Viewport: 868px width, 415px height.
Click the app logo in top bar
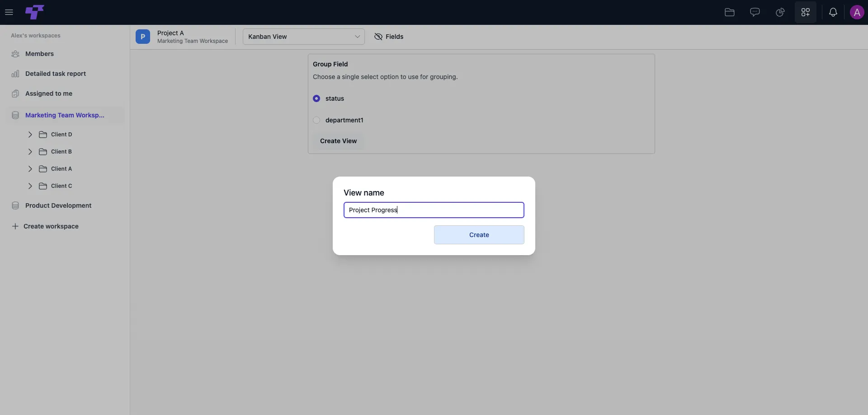coord(34,12)
